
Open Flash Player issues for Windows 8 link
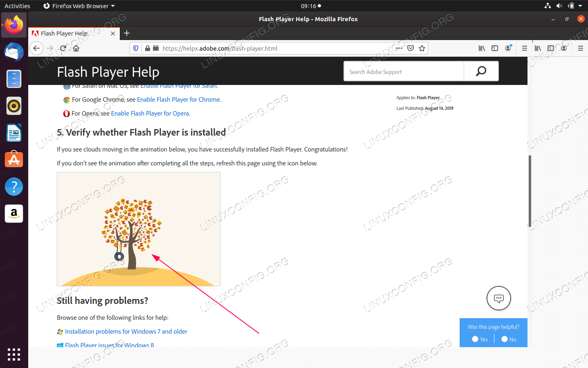[x=110, y=345]
